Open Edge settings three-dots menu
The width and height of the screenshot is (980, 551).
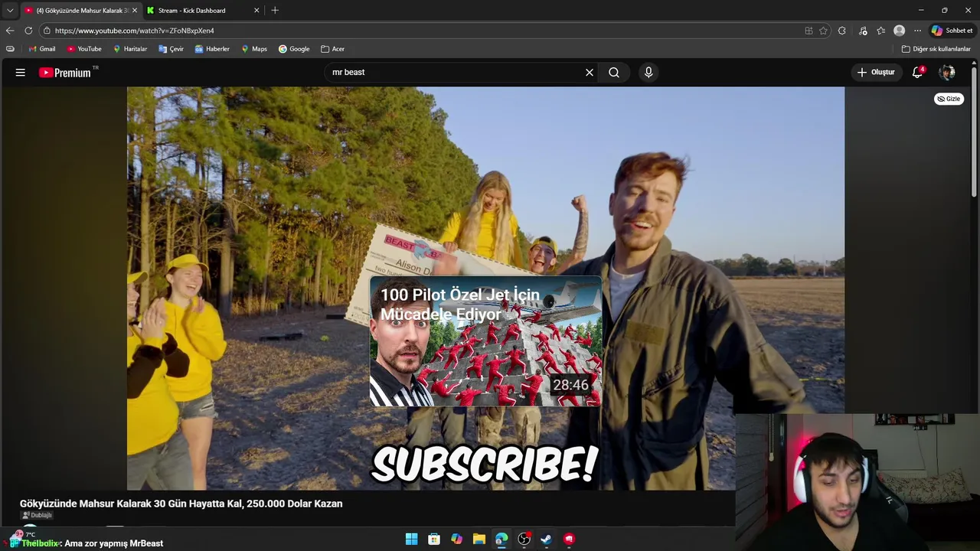pyautogui.click(x=917, y=31)
